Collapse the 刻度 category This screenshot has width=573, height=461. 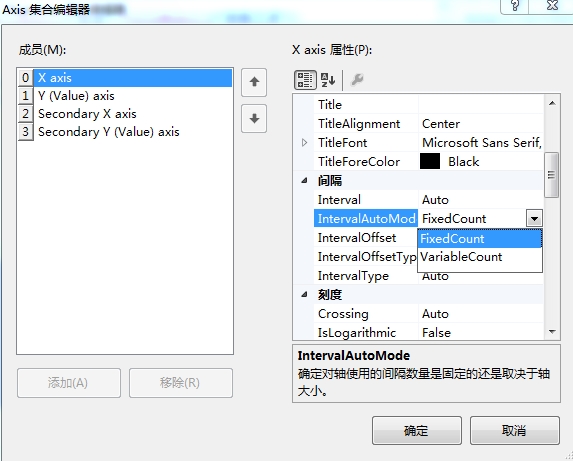click(304, 294)
